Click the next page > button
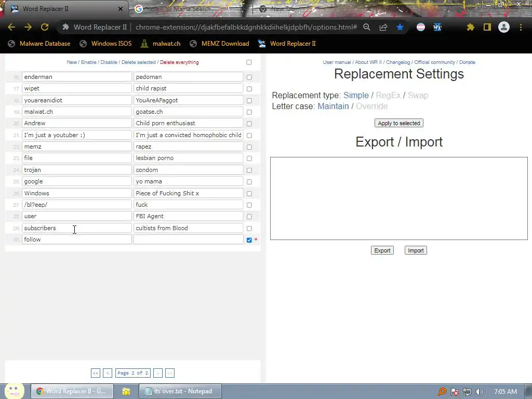Screen dimensions: 532x399 point(158,373)
